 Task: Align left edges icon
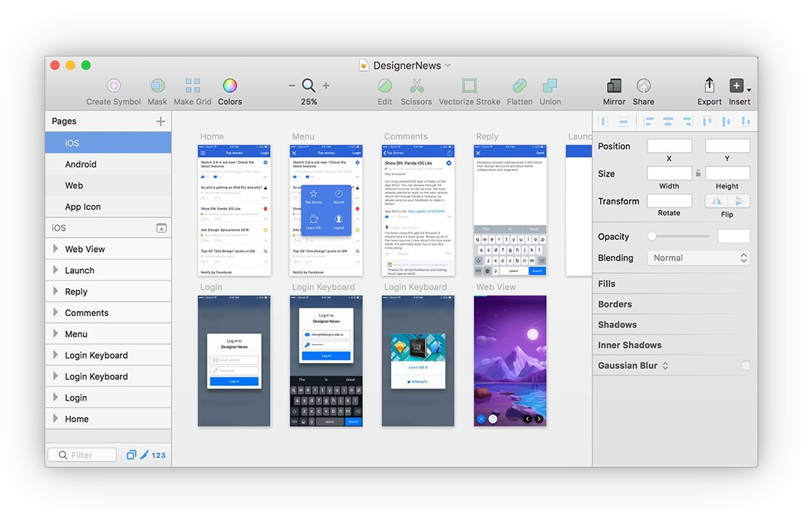(x=648, y=121)
